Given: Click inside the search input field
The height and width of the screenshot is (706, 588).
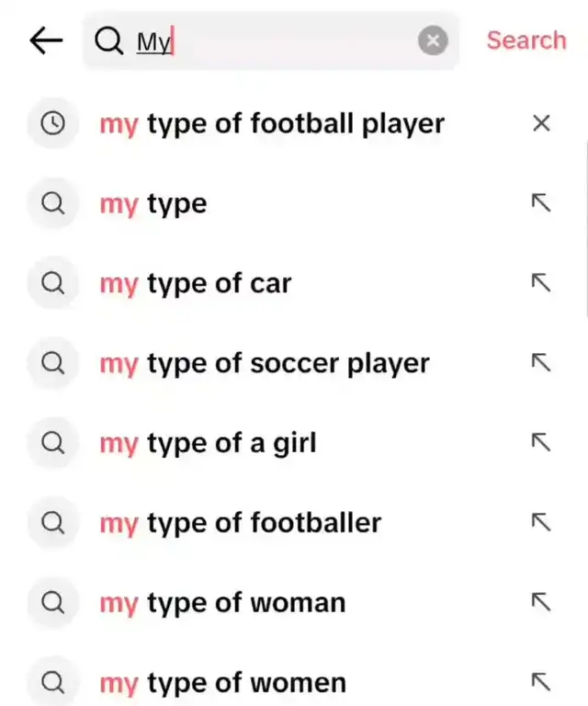Looking at the screenshot, I should coord(276,40).
